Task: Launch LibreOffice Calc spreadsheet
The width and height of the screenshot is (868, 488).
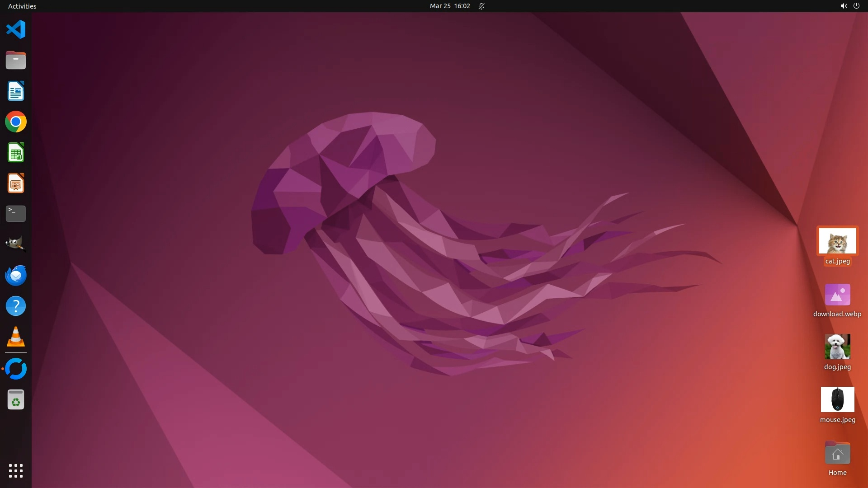Action: 16,153
